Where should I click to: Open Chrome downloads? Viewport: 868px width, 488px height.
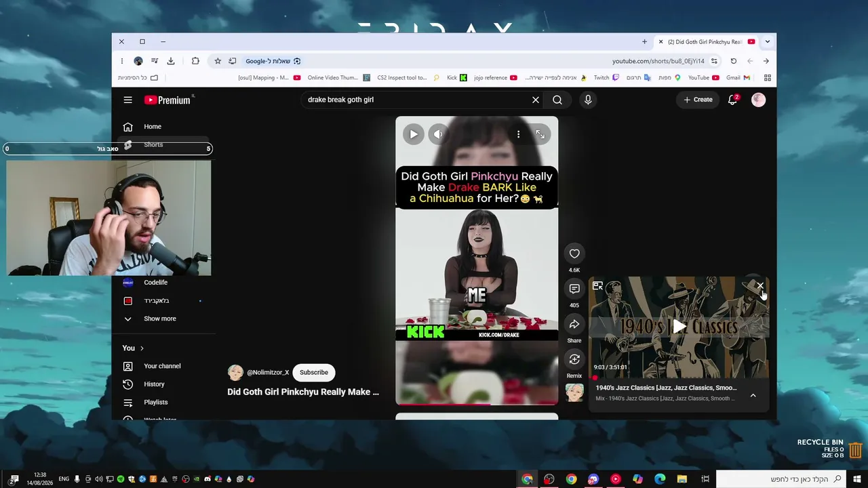tap(171, 61)
